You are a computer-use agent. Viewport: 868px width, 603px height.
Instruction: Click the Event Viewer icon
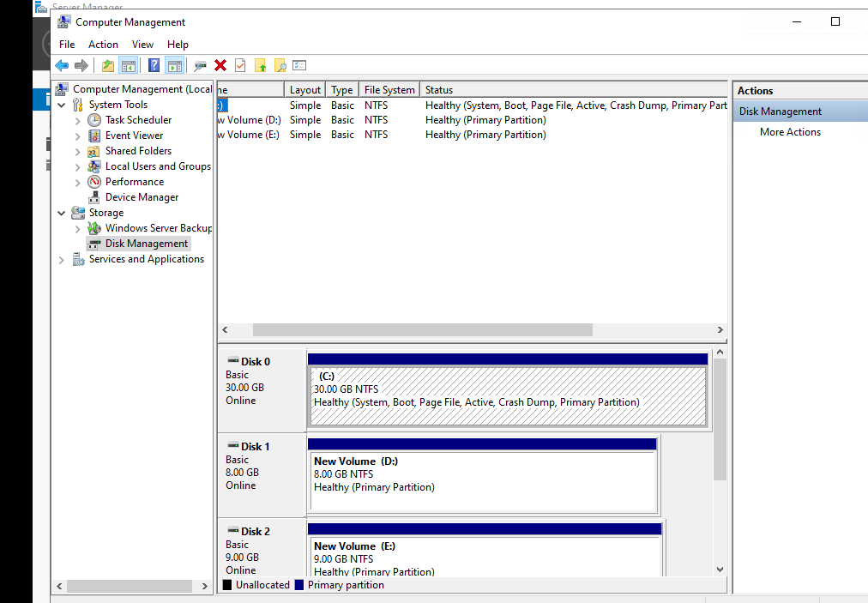[94, 136]
